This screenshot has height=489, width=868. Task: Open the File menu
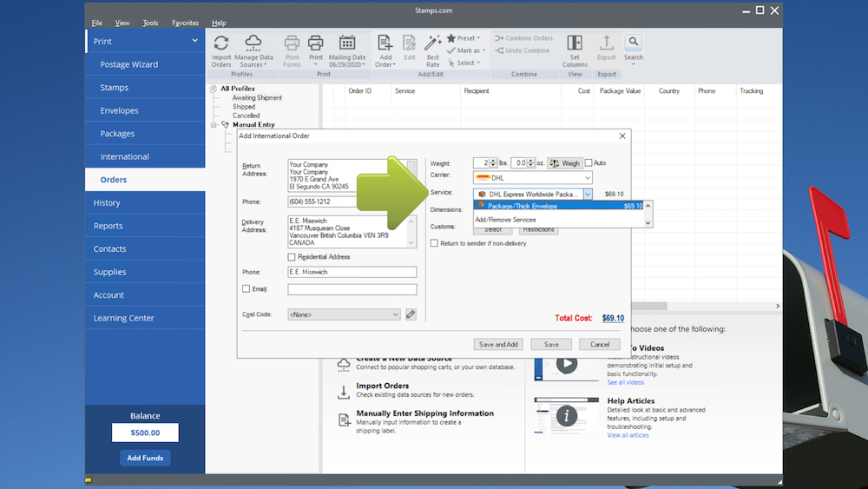click(97, 23)
